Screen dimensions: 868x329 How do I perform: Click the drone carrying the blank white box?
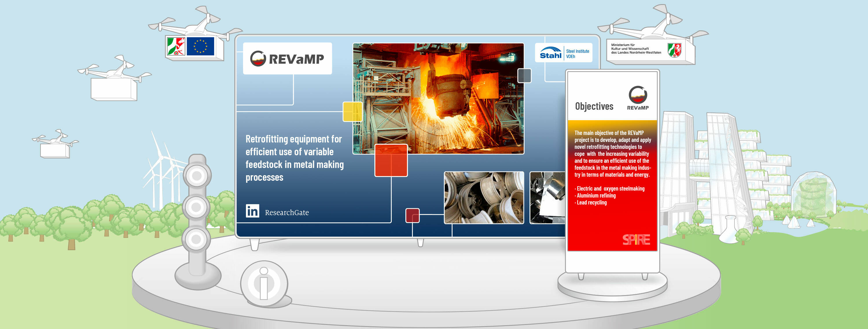point(115,78)
